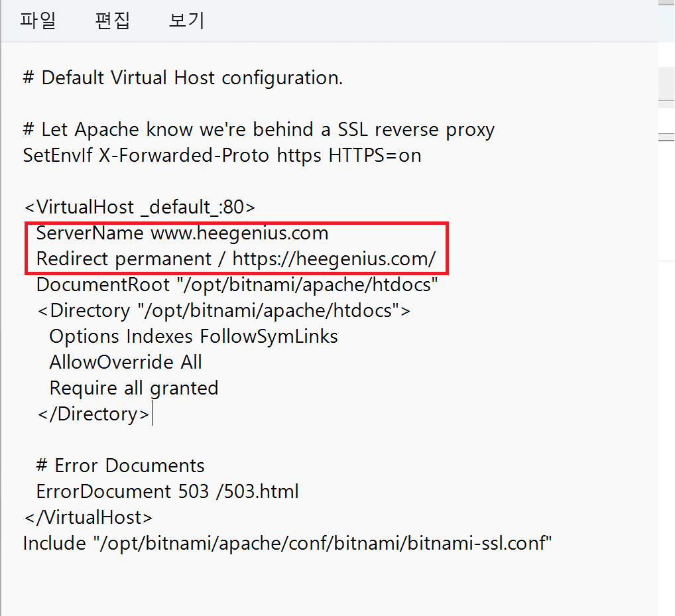Open the 편집 menu

[112, 21]
